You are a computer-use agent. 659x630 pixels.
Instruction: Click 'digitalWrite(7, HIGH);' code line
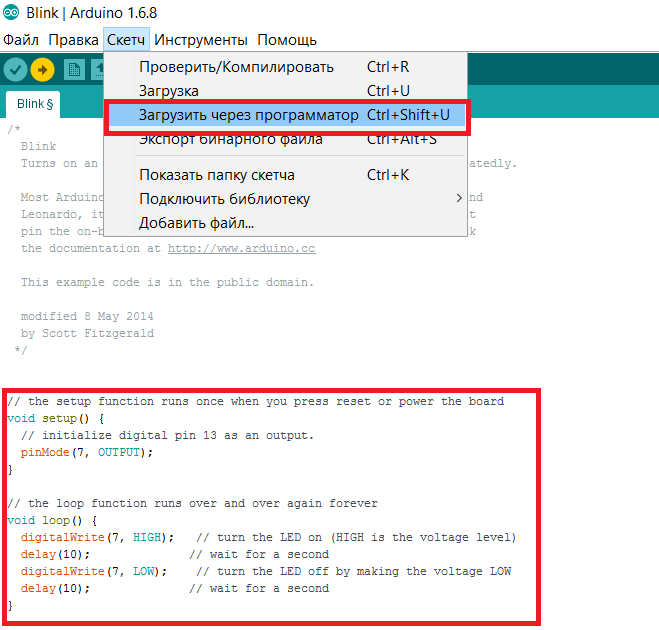pos(97,538)
